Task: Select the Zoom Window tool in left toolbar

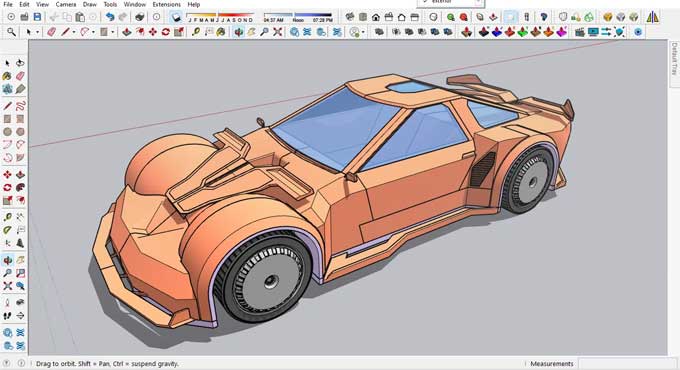Action: 20,273
